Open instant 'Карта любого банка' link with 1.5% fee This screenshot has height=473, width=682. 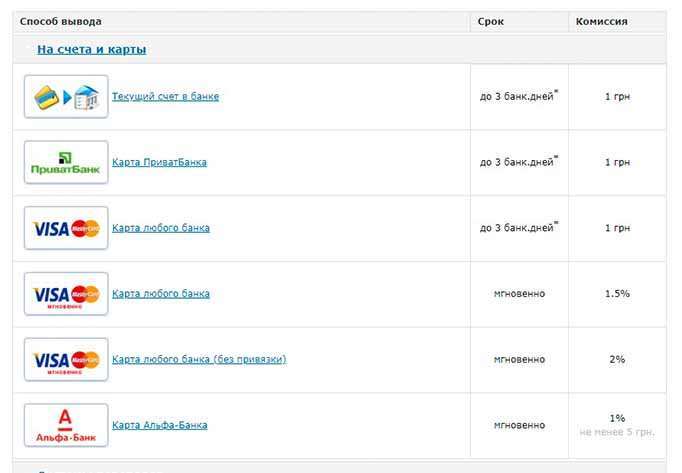pos(160,294)
